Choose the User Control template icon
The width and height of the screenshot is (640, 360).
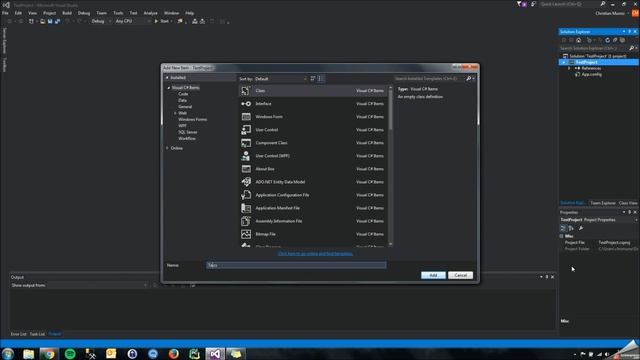click(x=246, y=130)
